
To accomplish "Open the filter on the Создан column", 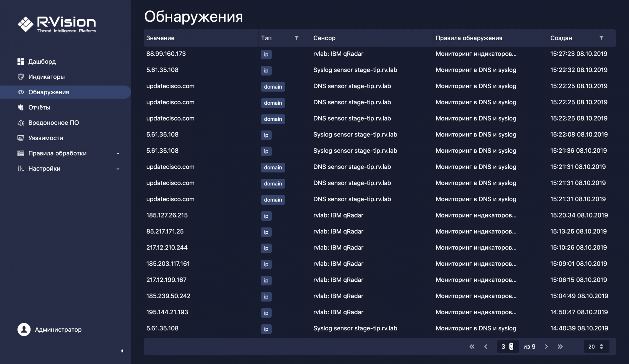I will point(601,38).
